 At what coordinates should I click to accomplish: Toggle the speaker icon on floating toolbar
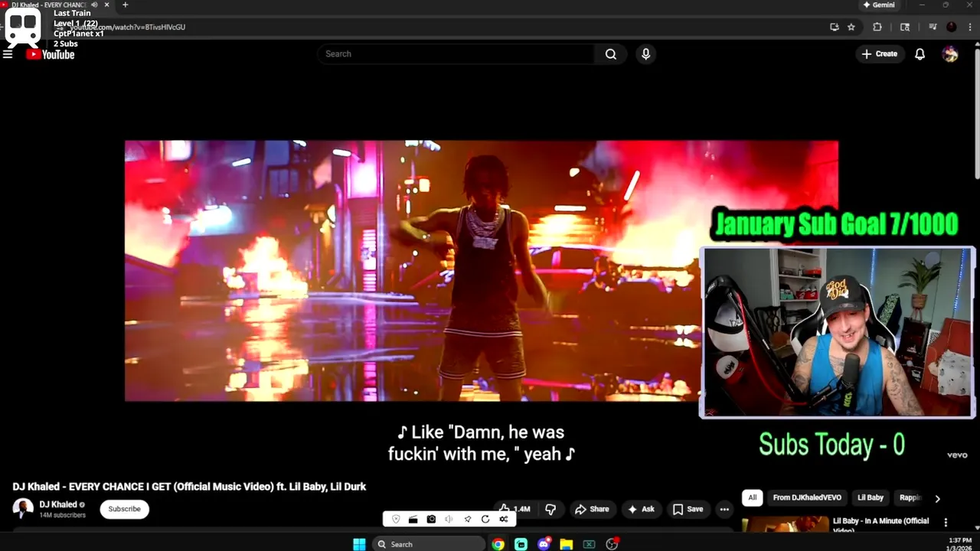[449, 520]
